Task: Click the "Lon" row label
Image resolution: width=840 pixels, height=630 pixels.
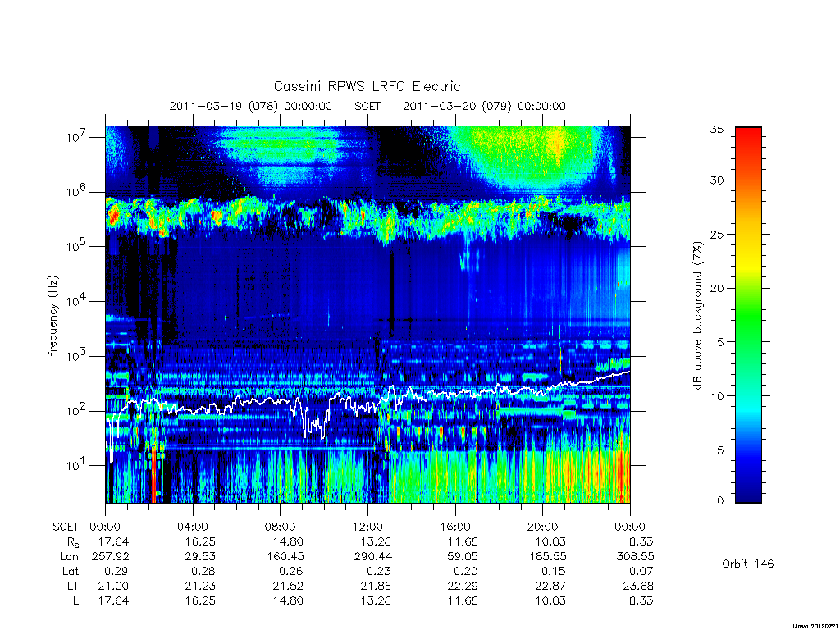Action: (x=69, y=557)
